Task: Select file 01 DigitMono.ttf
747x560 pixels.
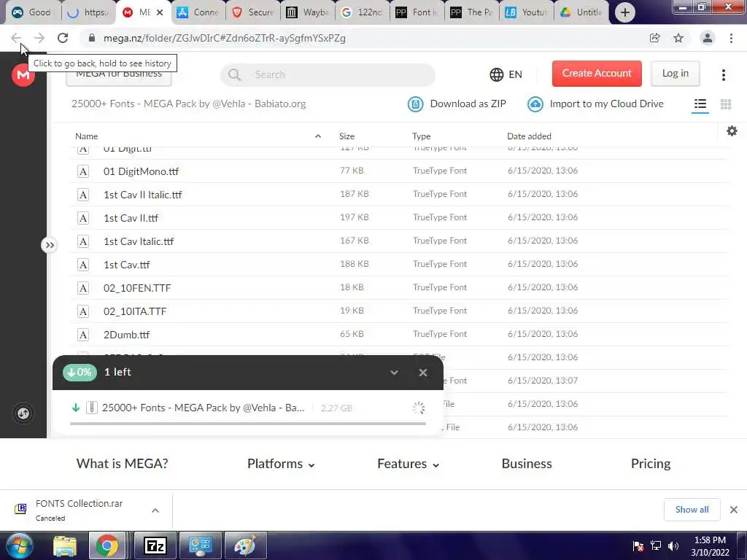Action: 399,171
